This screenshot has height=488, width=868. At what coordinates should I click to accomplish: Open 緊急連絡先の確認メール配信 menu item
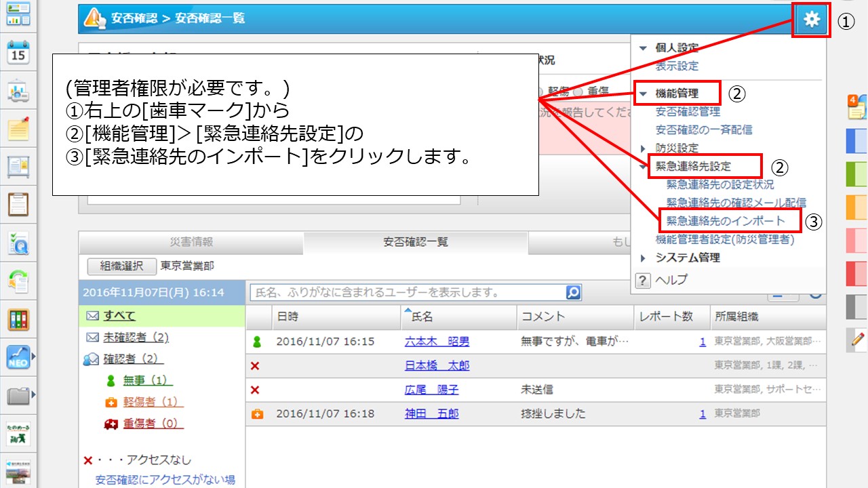(x=736, y=203)
